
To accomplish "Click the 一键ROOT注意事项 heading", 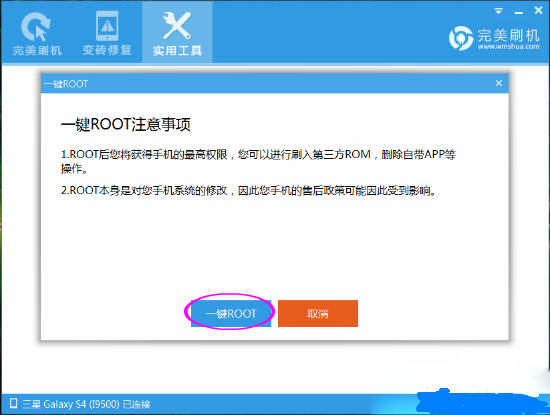I will 126,125.
